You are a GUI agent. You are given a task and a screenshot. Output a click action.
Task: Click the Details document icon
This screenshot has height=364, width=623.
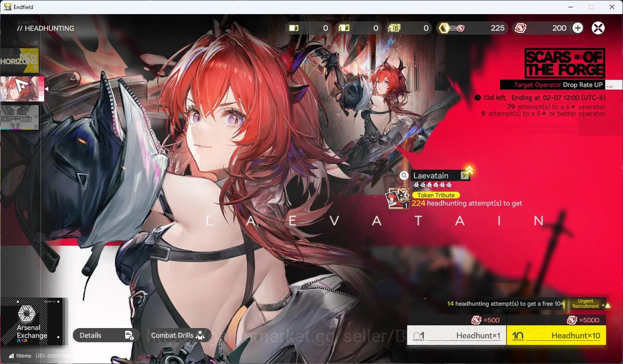pos(129,335)
